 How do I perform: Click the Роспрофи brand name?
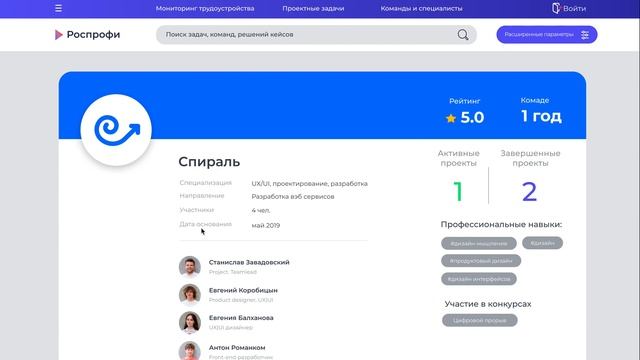pyautogui.click(x=93, y=35)
